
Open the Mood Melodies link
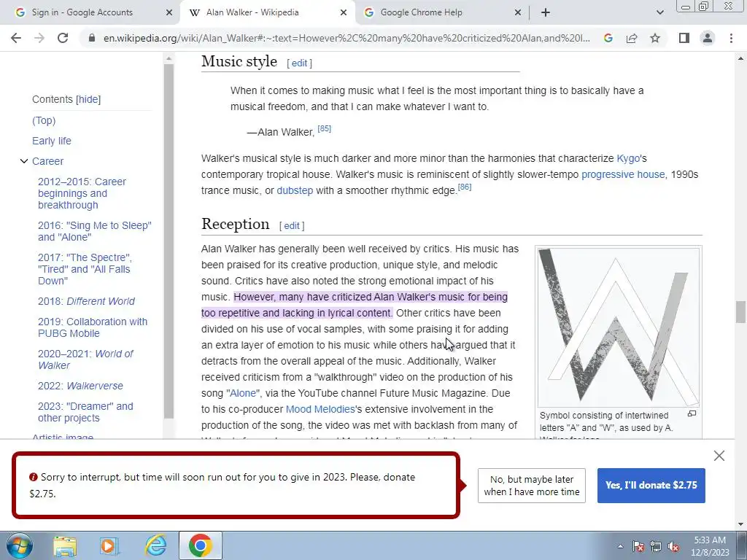(x=320, y=409)
